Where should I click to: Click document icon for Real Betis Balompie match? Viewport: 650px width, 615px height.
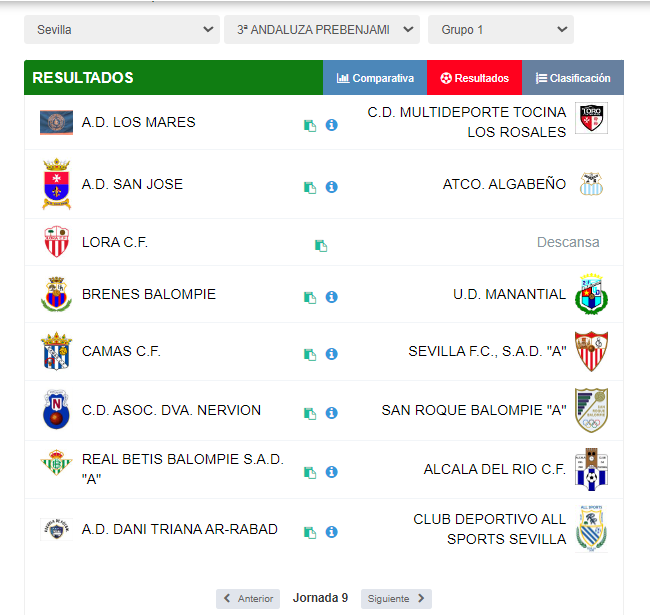[310, 472]
